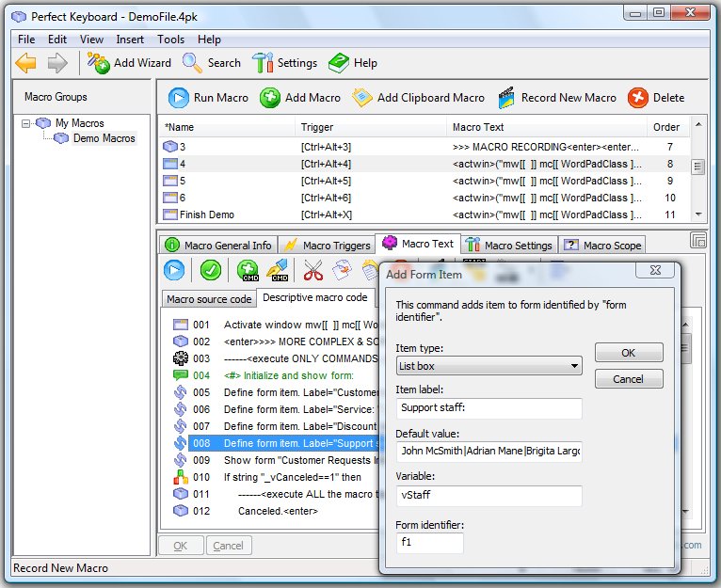The width and height of the screenshot is (721, 588).
Task: Cancel the Add Form Item dialog
Action: [x=629, y=379]
